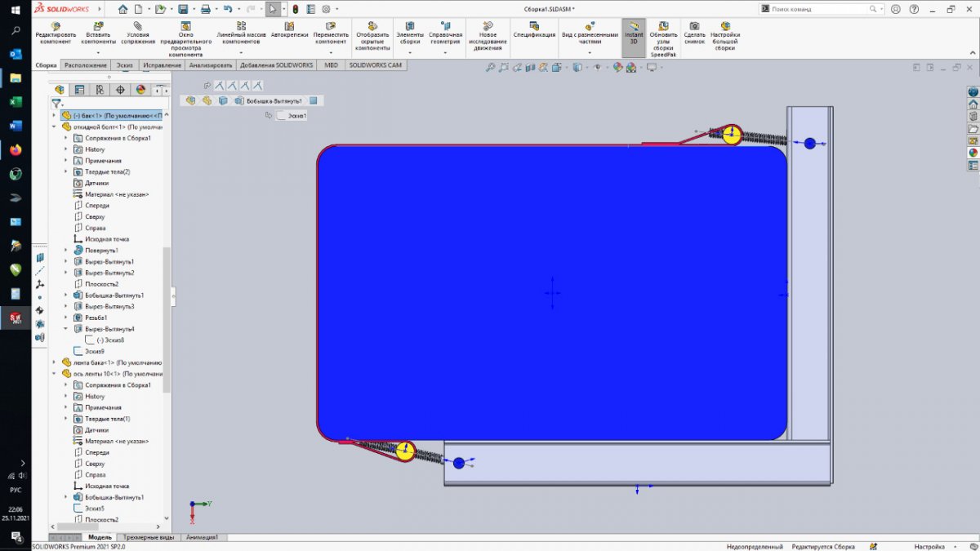Open the PropertyManager tab icon

79,90
